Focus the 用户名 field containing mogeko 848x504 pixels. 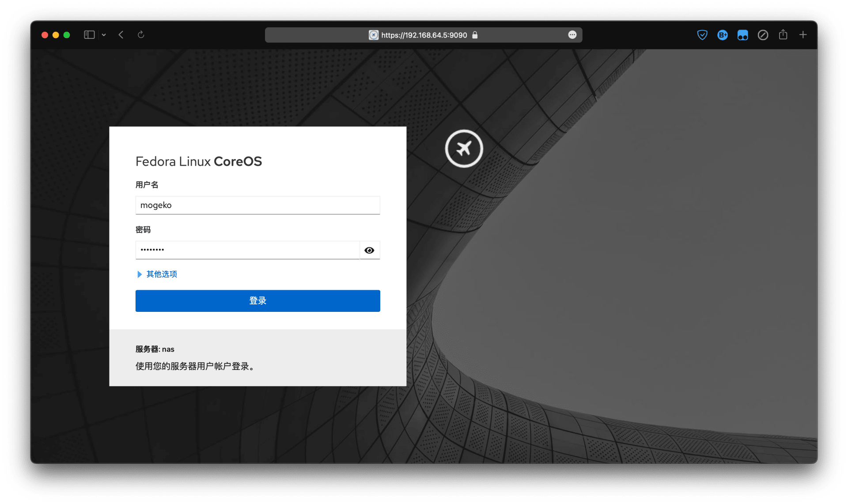[257, 205]
